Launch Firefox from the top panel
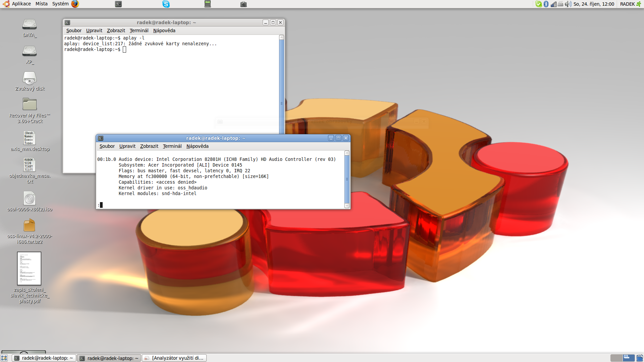The image size is (644, 362). [x=75, y=4]
